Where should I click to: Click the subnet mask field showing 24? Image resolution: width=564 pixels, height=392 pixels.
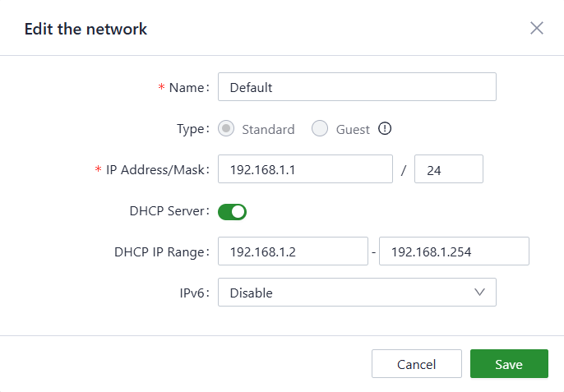click(x=448, y=170)
